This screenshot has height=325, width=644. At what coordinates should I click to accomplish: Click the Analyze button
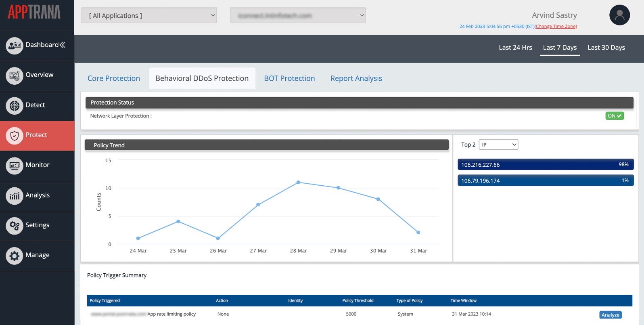(611, 315)
